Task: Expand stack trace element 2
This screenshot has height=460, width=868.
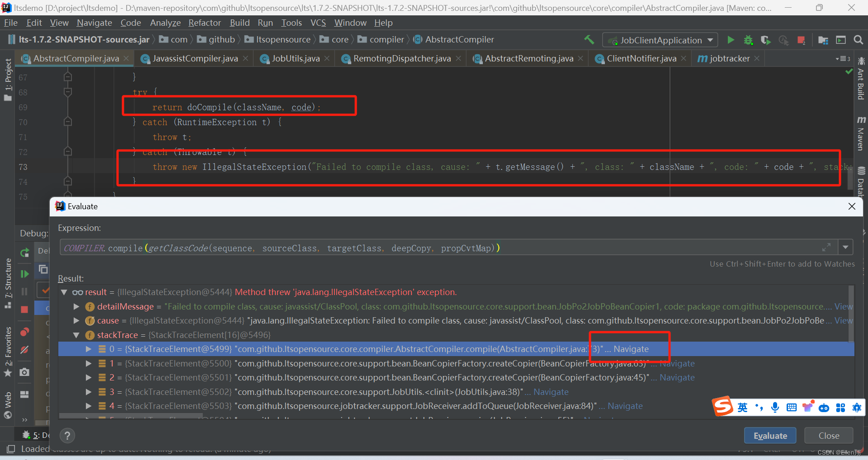Action: coord(89,378)
